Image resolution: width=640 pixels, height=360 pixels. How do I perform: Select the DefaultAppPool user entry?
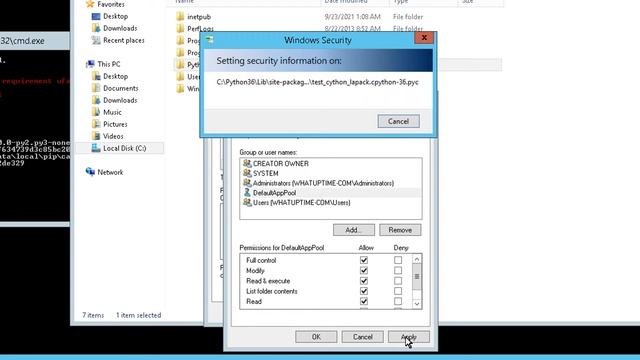point(274,193)
